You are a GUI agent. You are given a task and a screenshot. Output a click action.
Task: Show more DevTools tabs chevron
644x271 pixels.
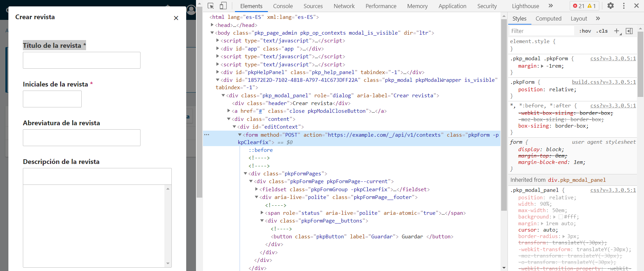click(x=551, y=6)
